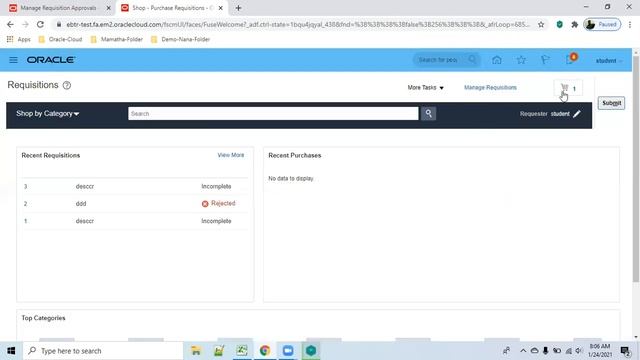Screen dimensions: 640x360
Task: Select the Shop - Purchase Requisitions tab
Action: pyautogui.click(x=171, y=8)
